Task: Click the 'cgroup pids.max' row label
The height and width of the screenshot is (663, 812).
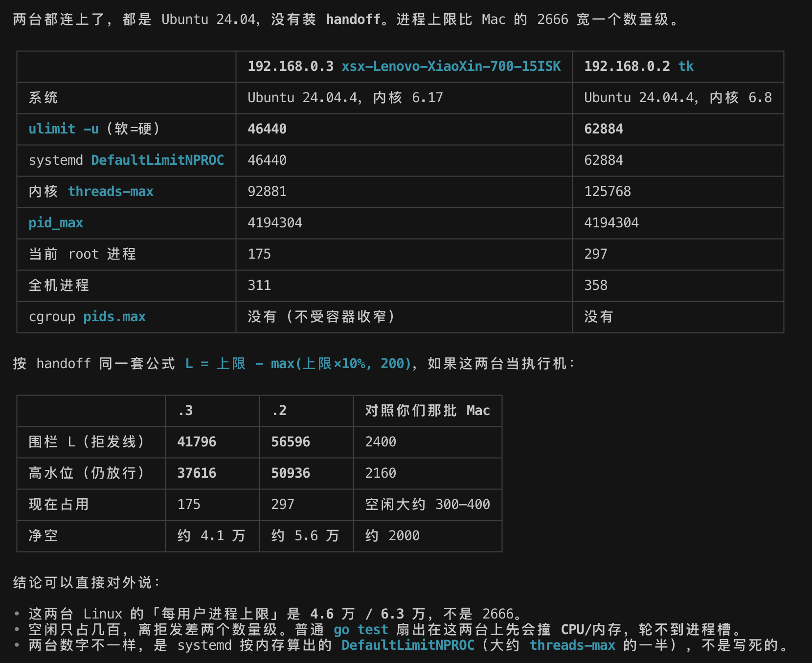Action: coord(87,317)
